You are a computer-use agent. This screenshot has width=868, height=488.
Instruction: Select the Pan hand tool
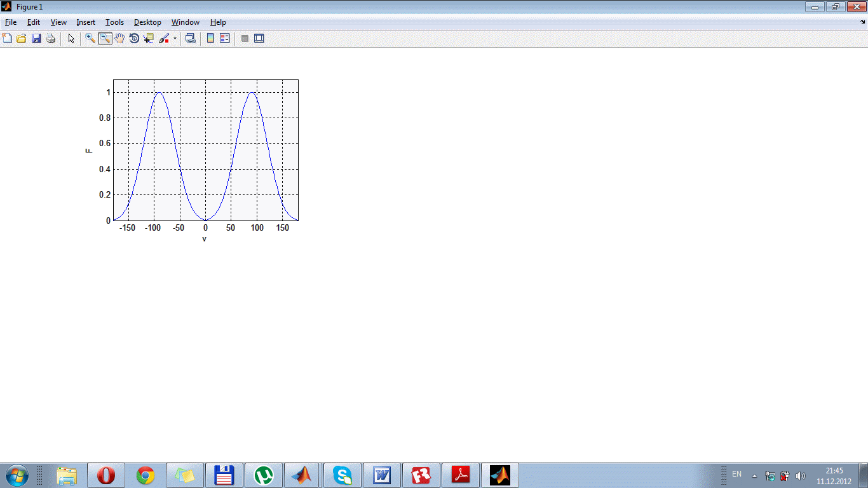pyautogui.click(x=119, y=39)
